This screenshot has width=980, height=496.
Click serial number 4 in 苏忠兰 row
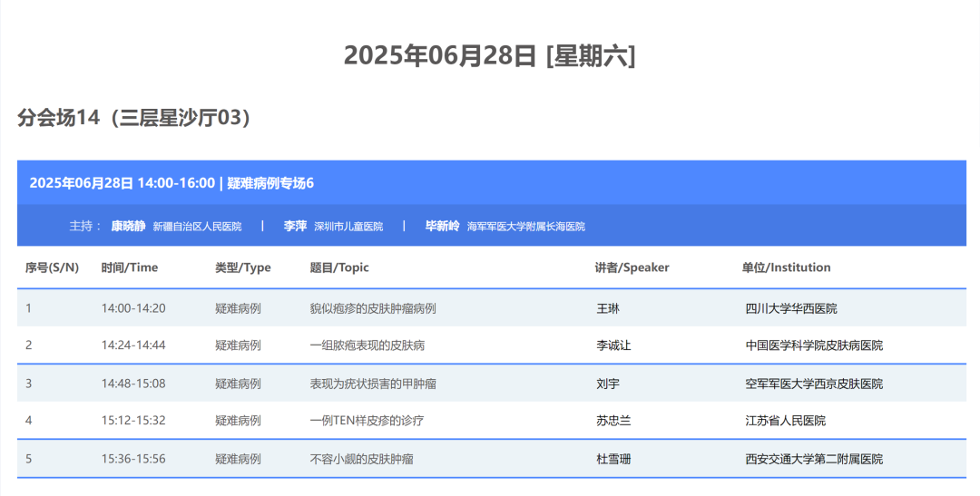[x=28, y=420]
